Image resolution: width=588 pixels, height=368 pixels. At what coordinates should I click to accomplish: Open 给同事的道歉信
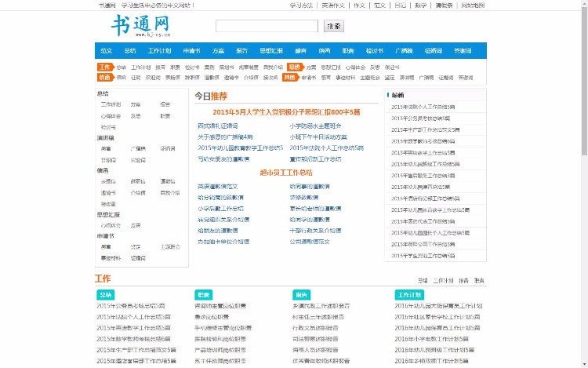[310, 187]
